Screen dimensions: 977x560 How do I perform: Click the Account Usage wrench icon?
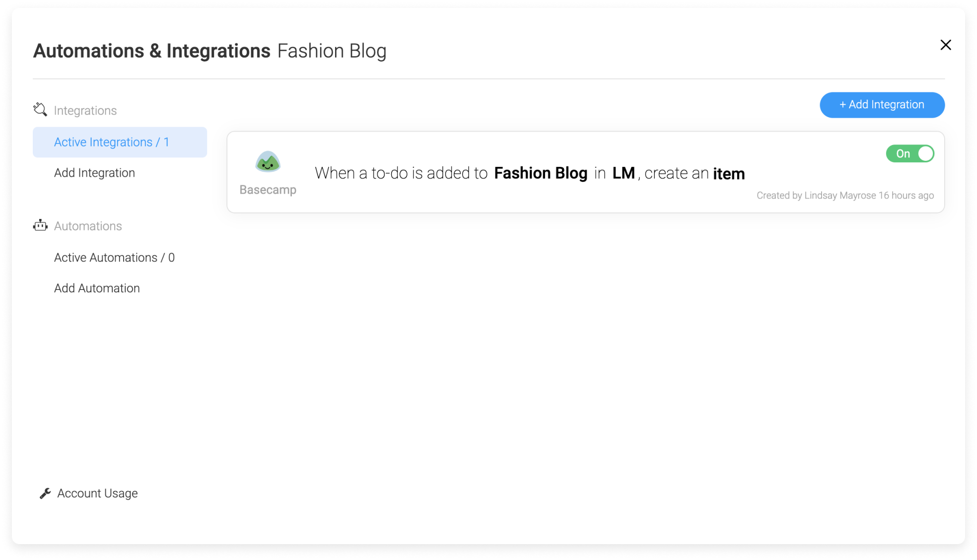(45, 493)
